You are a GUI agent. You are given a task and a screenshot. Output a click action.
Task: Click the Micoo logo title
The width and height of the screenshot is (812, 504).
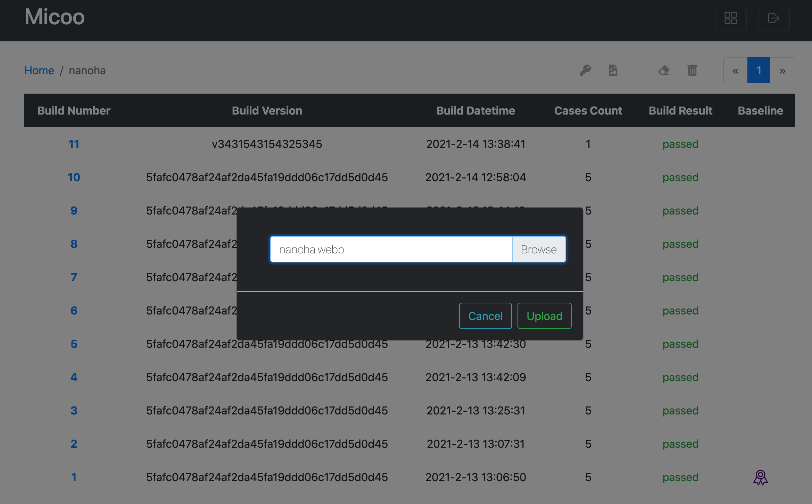click(x=55, y=17)
